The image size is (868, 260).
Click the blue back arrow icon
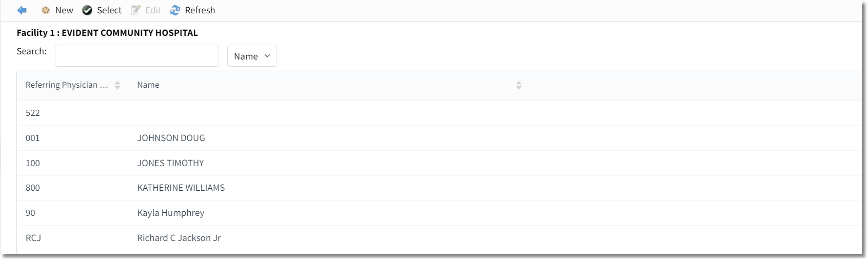tap(22, 10)
